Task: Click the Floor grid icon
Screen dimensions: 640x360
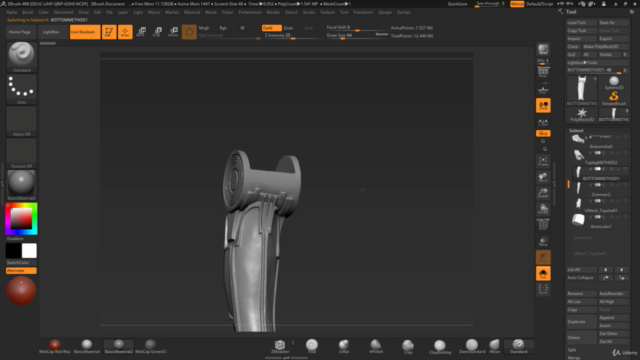Action: click(x=543, y=89)
